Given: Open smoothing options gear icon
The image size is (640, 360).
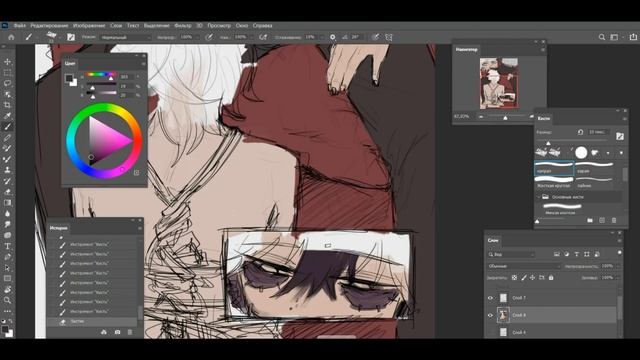Looking at the screenshot, I should tap(333, 37).
